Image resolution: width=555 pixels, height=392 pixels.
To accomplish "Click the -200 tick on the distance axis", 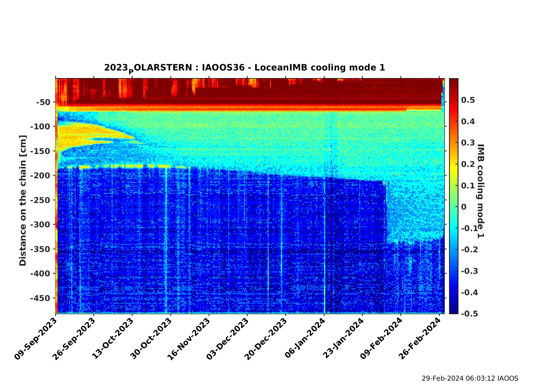I will pos(41,175).
